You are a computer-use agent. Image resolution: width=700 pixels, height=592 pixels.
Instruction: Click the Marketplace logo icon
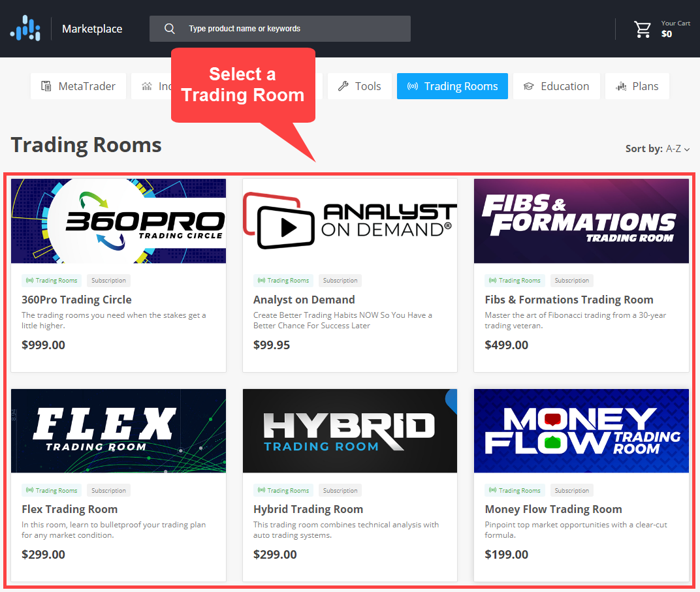[25, 29]
